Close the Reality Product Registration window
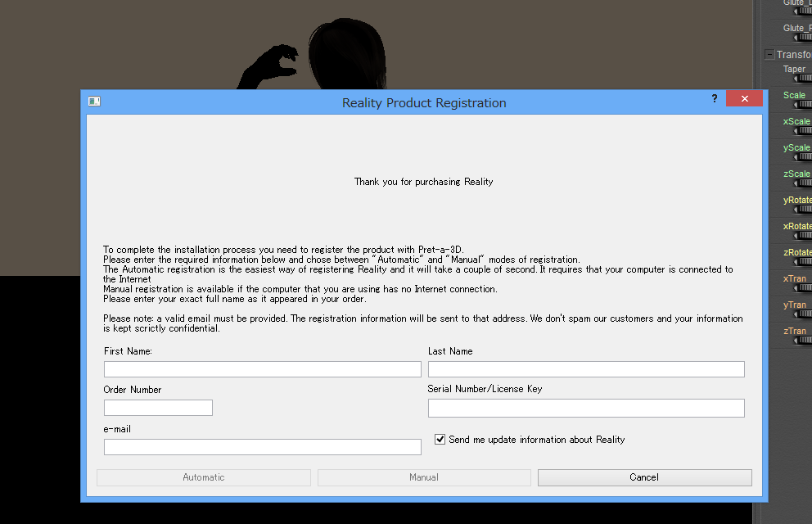 (744, 98)
